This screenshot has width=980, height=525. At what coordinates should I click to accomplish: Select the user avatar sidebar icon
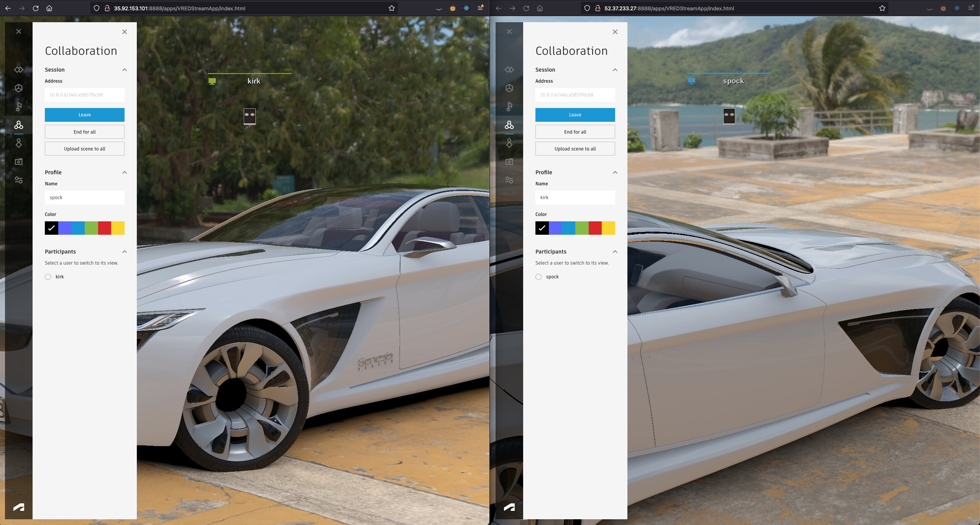pyautogui.click(x=18, y=143)
